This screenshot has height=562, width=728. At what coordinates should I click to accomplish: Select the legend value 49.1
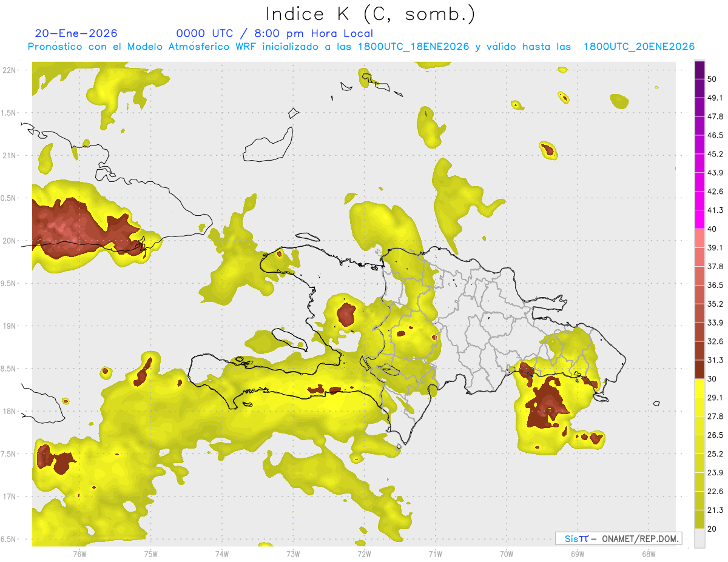[x=715, y=98]
